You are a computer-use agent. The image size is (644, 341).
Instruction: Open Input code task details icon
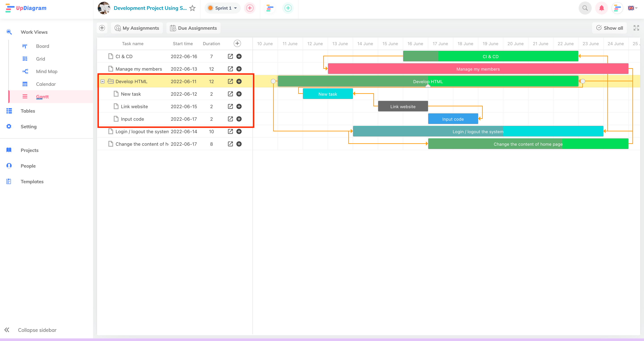(x=230, y=119)
